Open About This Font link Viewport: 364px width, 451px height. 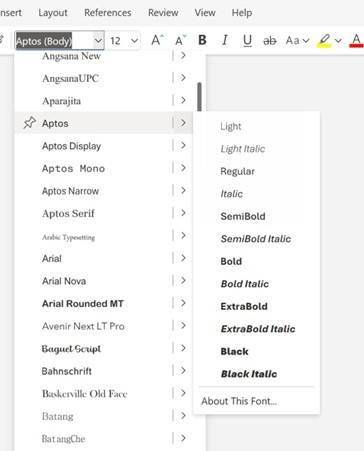point(239,401)
